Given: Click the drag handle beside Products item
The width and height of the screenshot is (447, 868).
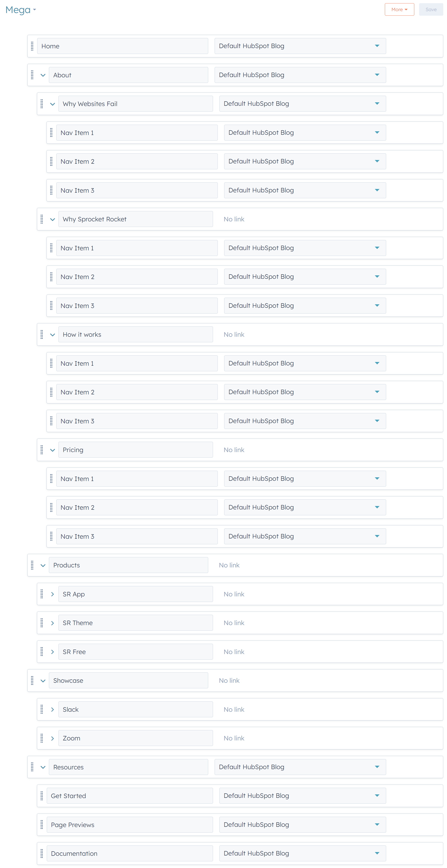Looking at the screenshot, I should [x=32, y=565].
